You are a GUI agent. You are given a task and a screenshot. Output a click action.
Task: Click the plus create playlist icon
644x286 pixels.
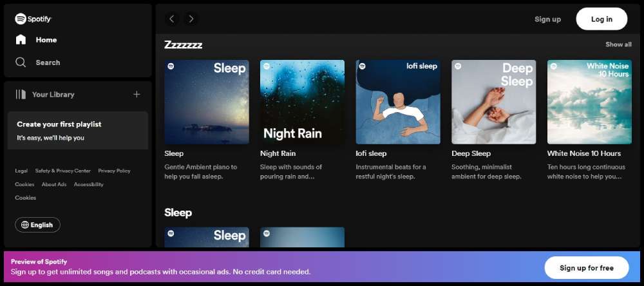[x=137, y=94]
